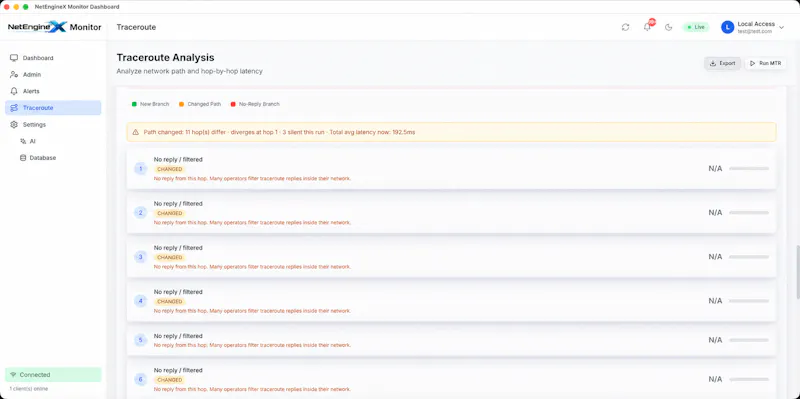Click the Export button
This screenshot has height=399, width=800.
(722, 63)
